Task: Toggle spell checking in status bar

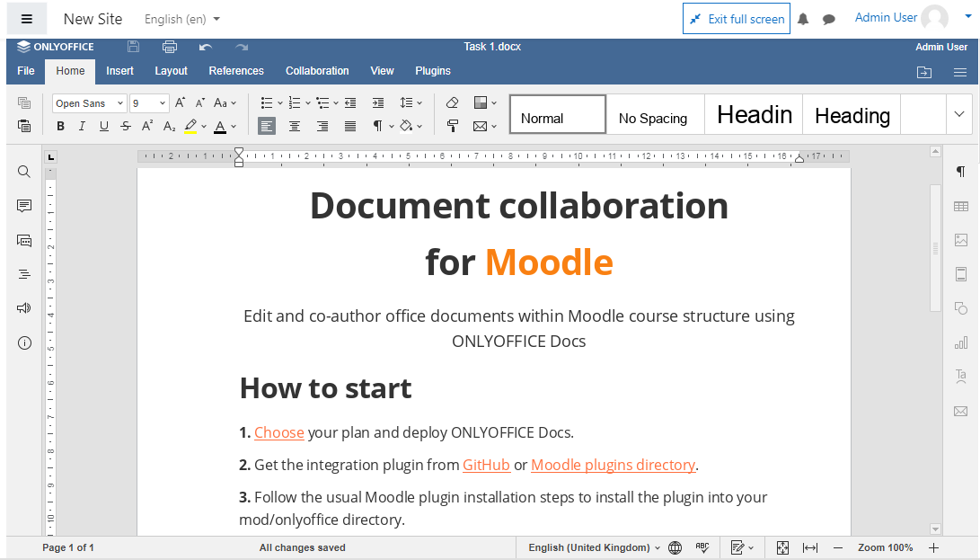Action: (x=702, y=547)
